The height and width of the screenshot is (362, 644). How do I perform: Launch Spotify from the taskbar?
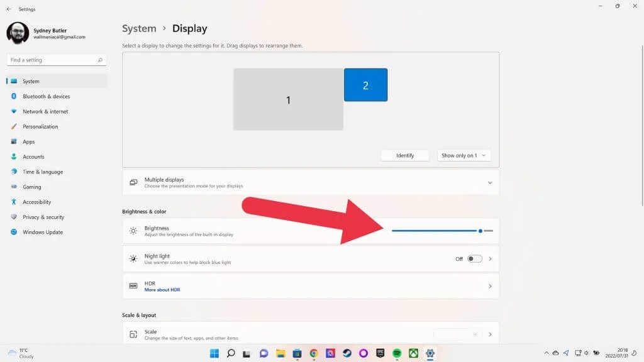(x=397, y=354)
